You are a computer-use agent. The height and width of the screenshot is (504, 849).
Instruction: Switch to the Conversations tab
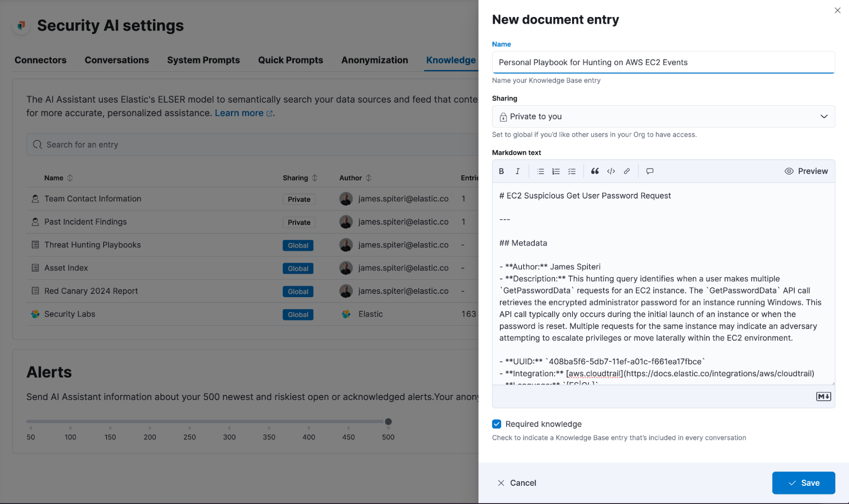(117, 60)
